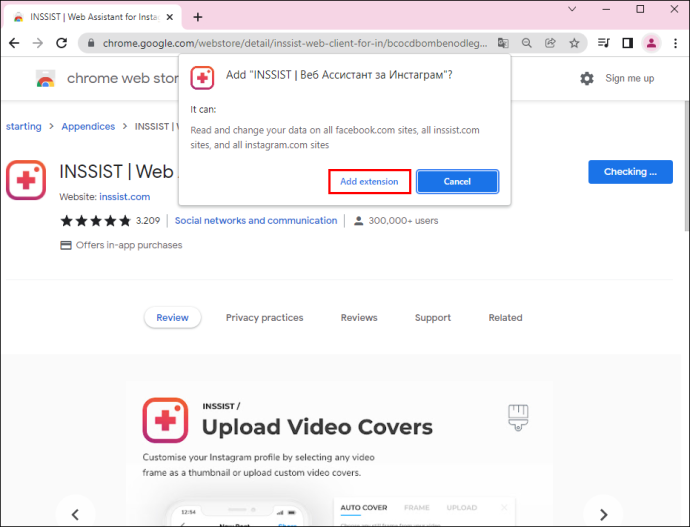Bookmark this page with the star icon

click(574, 43)
